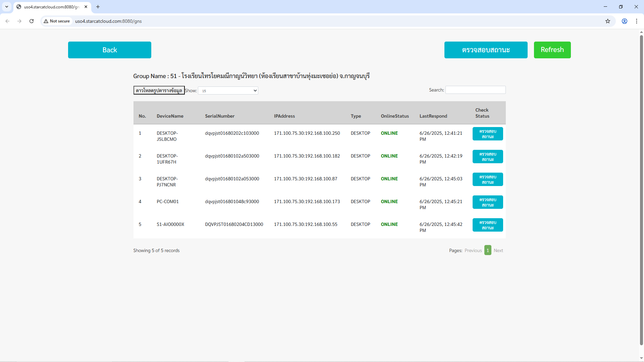Click the Previous pagination link
The height and width of the screenshot is (362, 644).
(x=473, y=250)
